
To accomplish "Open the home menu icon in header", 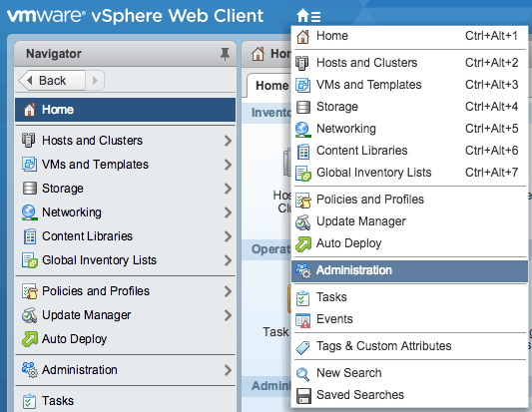I will pyautogui.click(x=308, y=16).
